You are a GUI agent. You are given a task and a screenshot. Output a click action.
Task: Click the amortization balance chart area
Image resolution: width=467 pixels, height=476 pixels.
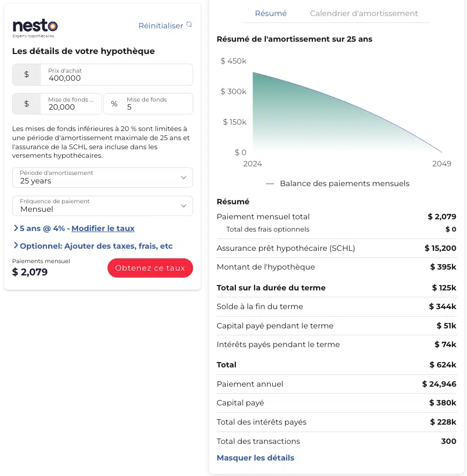pyautogui.click(x=347, y=112)
